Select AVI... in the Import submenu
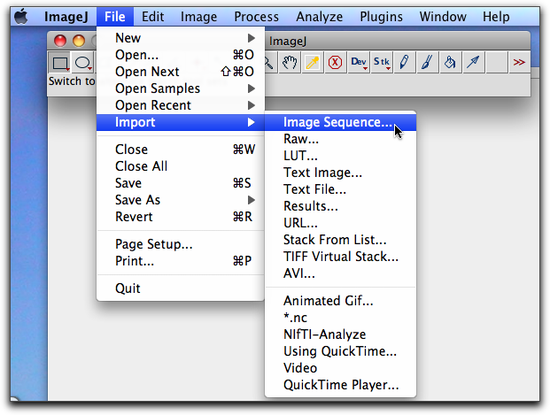Image resolution: width=550 pixels, height=415 pixels. point(341,273)
